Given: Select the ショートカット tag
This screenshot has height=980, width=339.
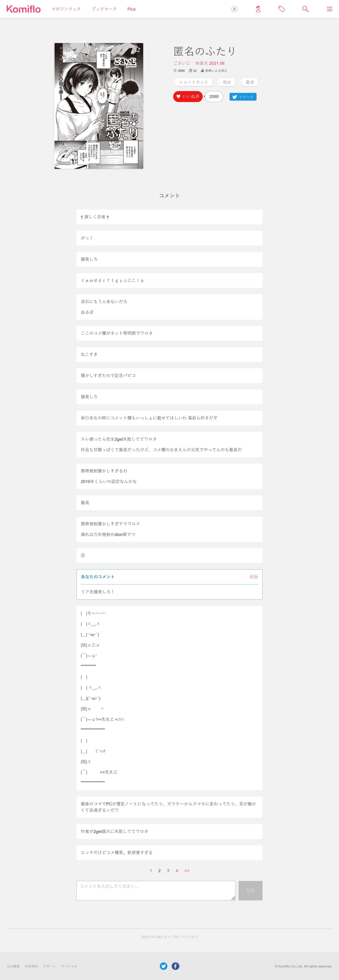Looking at the screenshot, I should click(x=193, y=82).
